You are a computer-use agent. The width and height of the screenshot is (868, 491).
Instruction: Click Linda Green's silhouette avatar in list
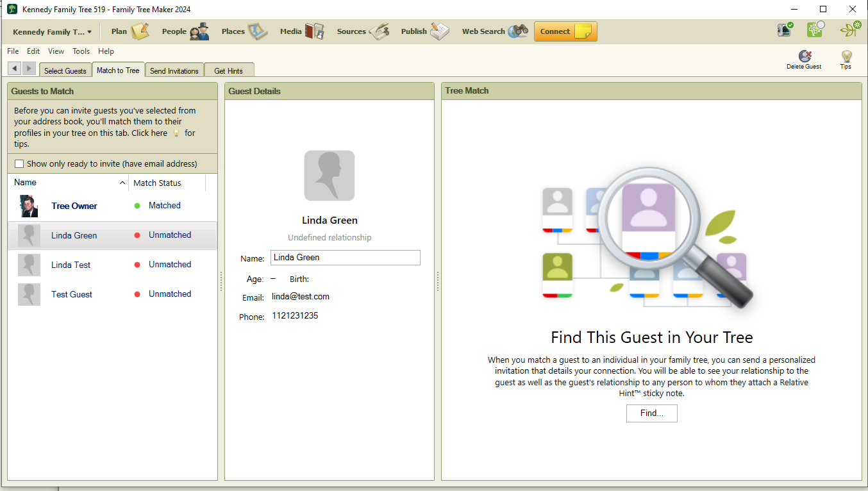29,235
